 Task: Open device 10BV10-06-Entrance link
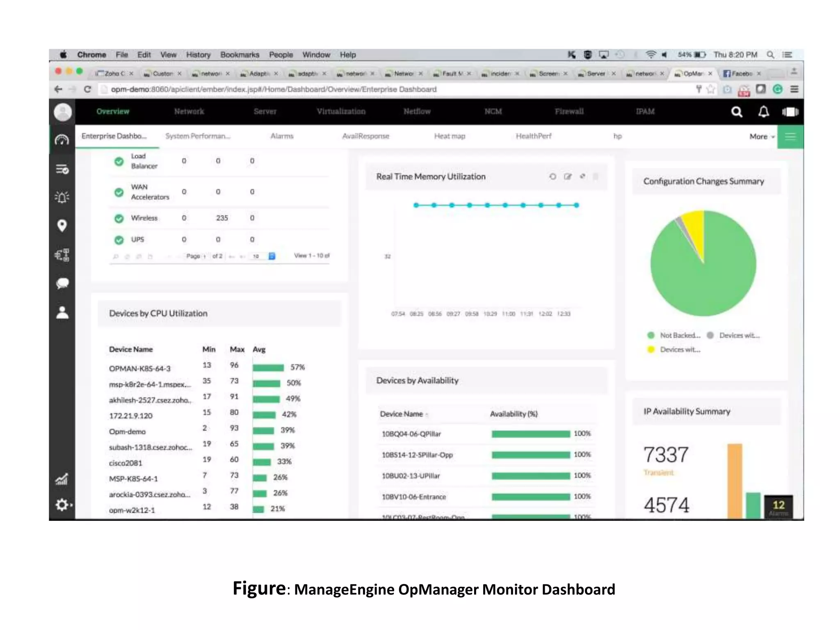[x=414, y=497]
